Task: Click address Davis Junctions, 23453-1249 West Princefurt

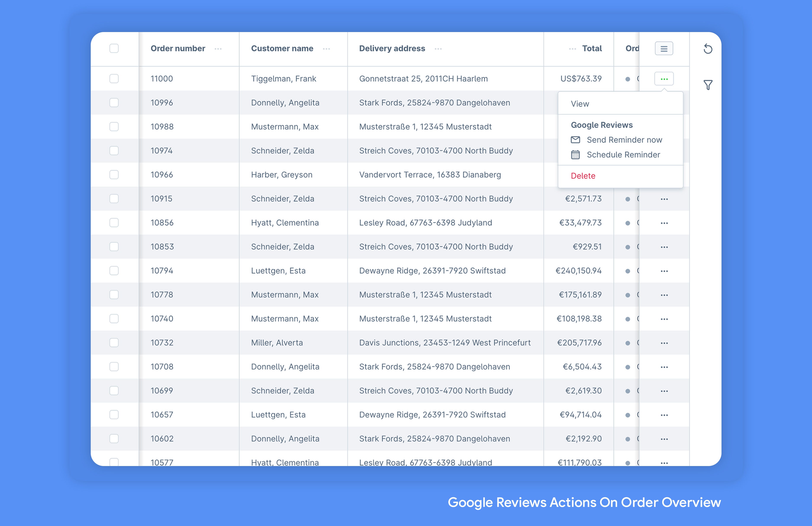Action: click(445, 342)
